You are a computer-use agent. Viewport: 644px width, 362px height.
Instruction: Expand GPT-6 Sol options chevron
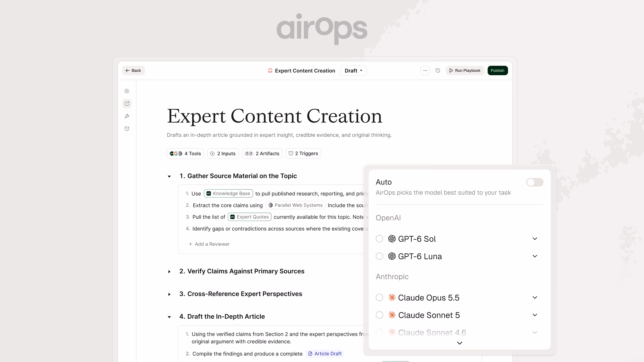coord(535,239)
